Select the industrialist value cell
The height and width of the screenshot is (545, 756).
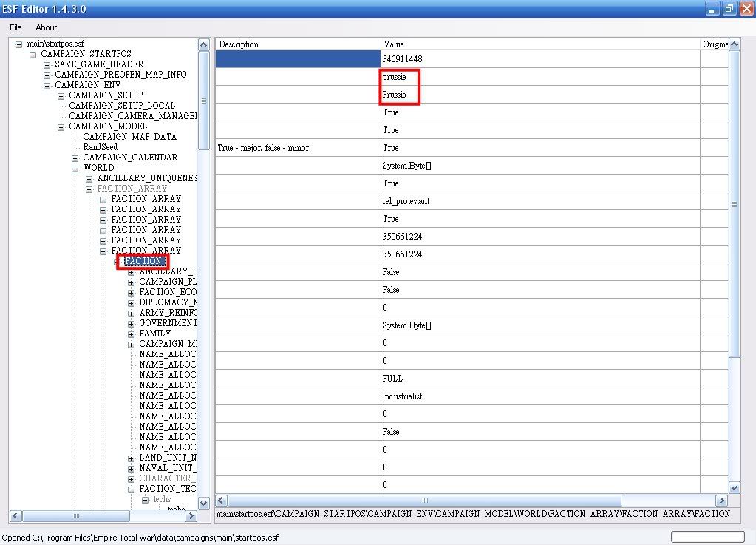[x=540, y=396]
